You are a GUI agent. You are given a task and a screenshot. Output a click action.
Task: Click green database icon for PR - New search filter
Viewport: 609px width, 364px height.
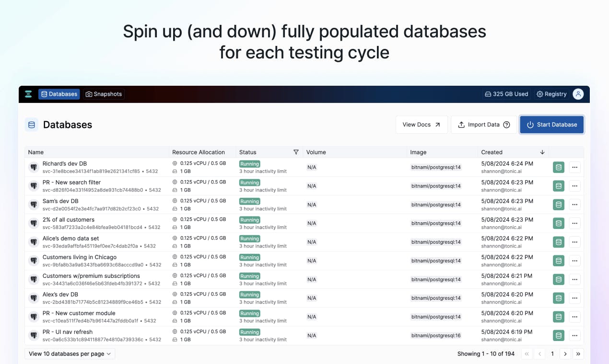pos(559,186)
